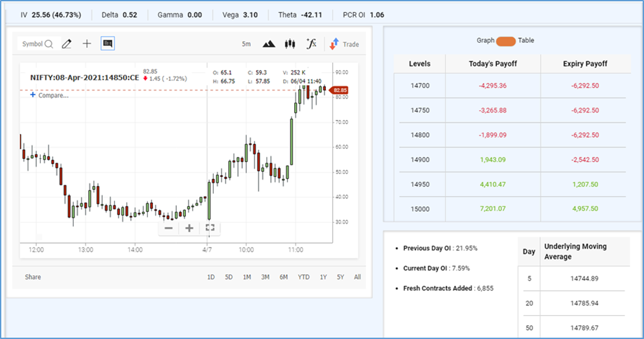Show the All time range
This screenshot has height=339, width=644.
(358, 277)
